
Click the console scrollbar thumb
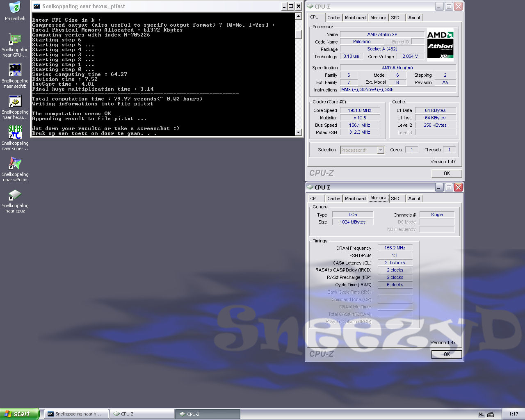(298, 34)
